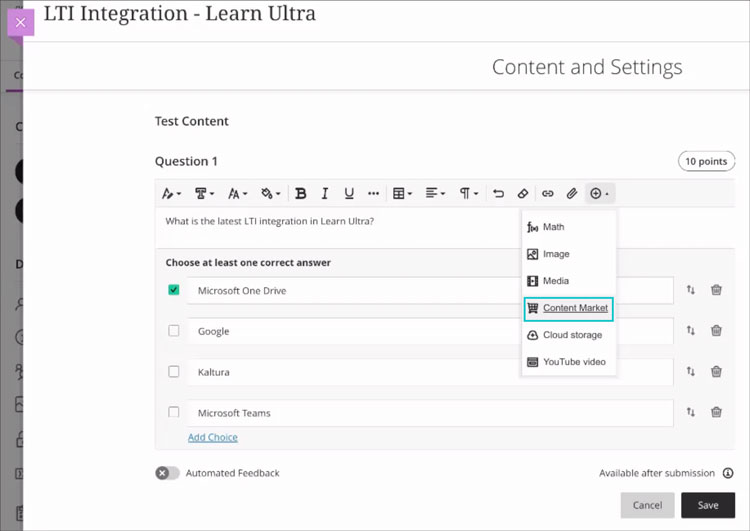
Task: Expand the text alignment dropdown
Action: (x=435, y=194)
